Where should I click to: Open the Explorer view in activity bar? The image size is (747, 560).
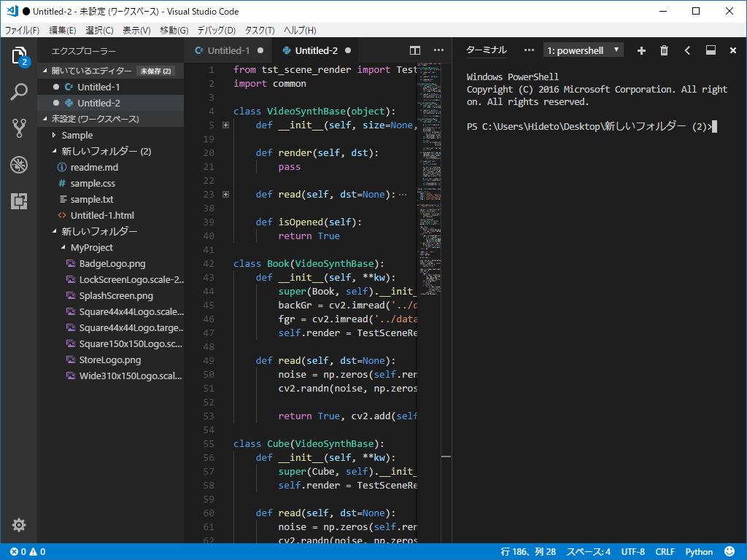click(19, 56)
